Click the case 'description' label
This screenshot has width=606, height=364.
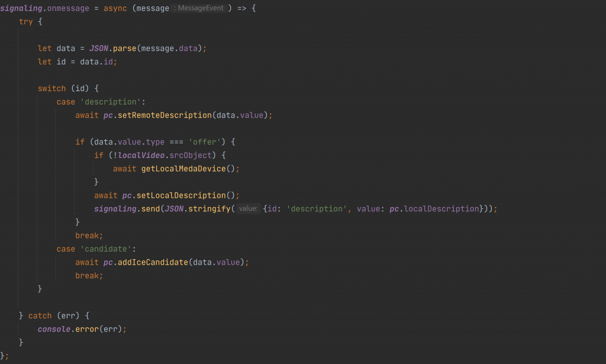point(101,102)
